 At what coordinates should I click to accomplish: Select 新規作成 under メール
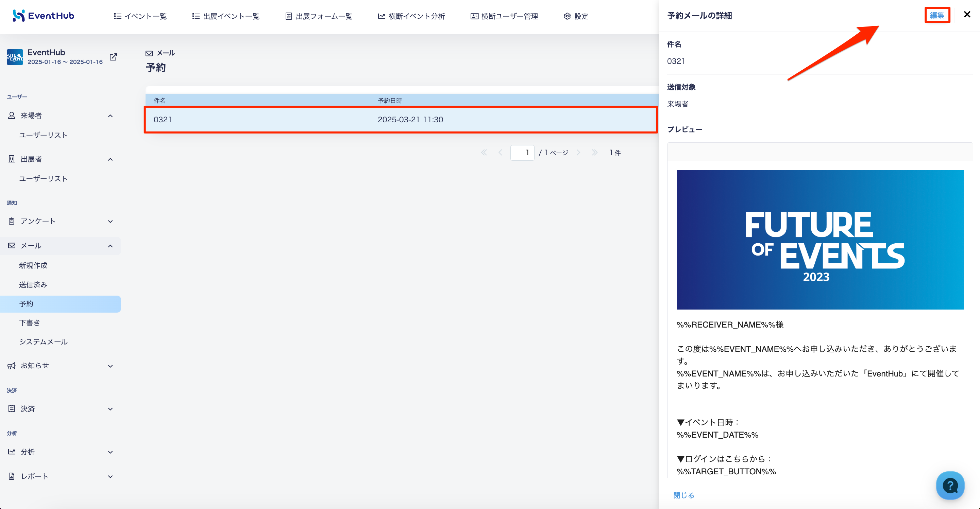[x=33, y=265]
